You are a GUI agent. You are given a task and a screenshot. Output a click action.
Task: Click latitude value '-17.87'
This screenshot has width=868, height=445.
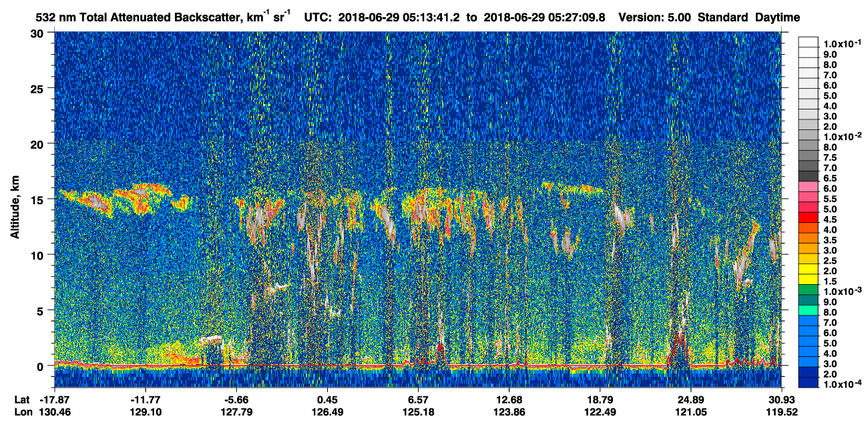54,400
